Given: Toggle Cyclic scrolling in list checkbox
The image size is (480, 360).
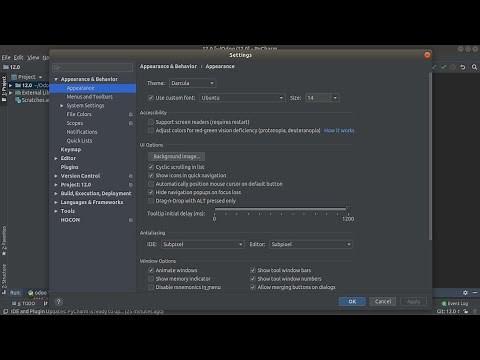Looking at the screenshot, I should click(151, 167).
